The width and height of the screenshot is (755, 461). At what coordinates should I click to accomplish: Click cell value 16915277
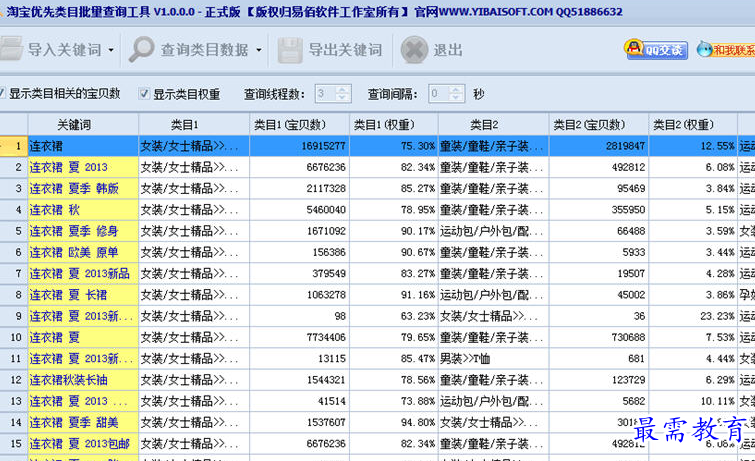(299, 146)
